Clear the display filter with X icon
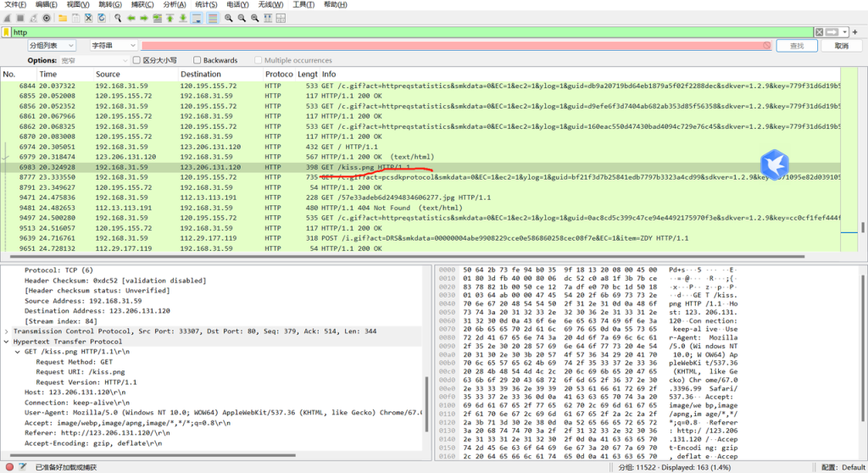Screen dimensions: 868x473 coord(819,32)
